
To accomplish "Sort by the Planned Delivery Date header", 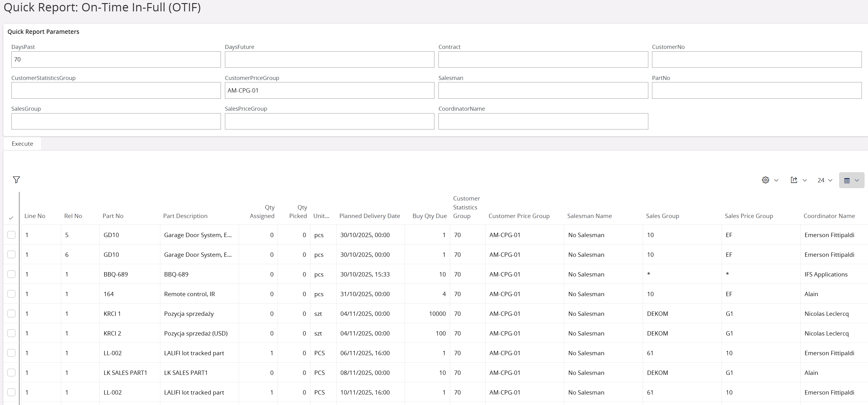I will coord(370,216).
